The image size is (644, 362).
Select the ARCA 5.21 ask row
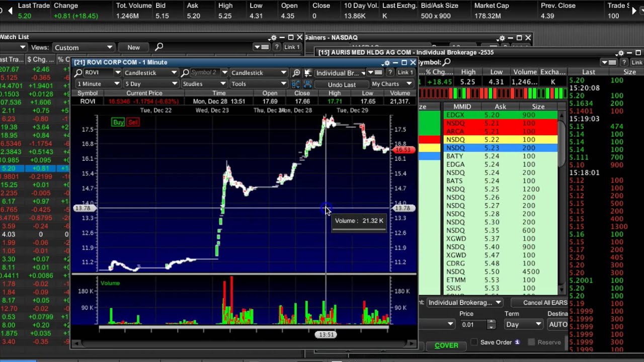(501, 131)
